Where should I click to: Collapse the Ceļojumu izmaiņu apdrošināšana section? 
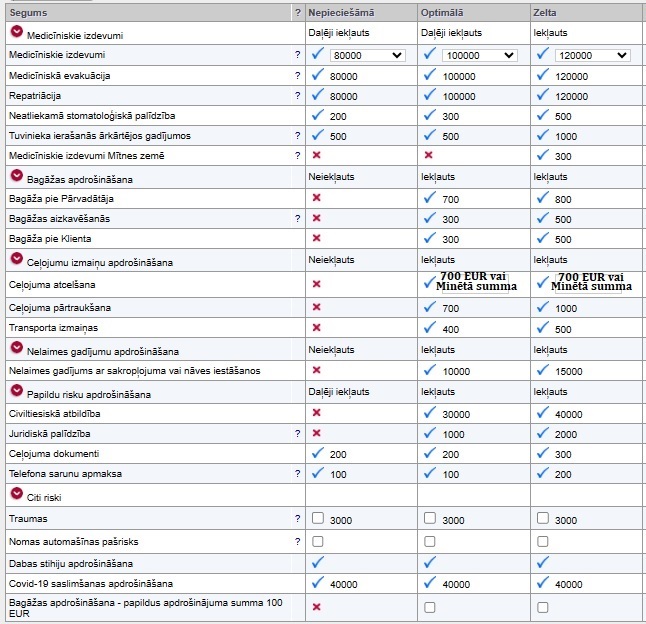[16, 260]
